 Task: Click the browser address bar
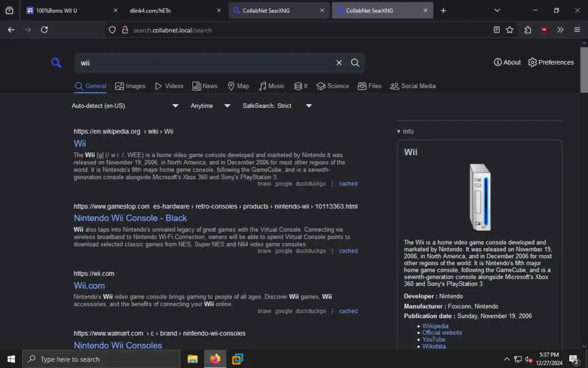(x=303, y=30)
